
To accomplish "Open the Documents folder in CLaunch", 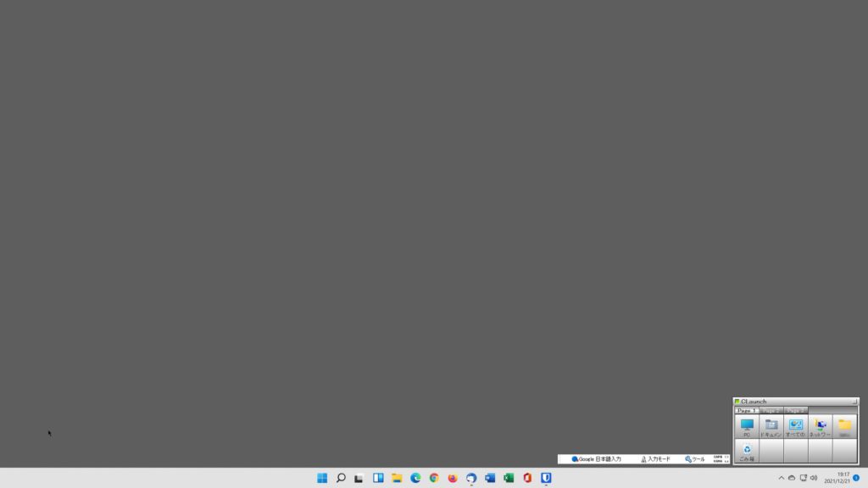I will [x=771, y=426].
